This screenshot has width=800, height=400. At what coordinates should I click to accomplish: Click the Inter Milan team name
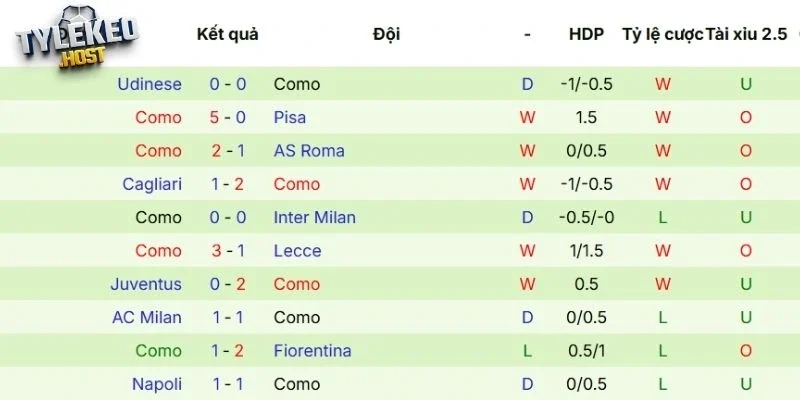click(x=314, y=217)
